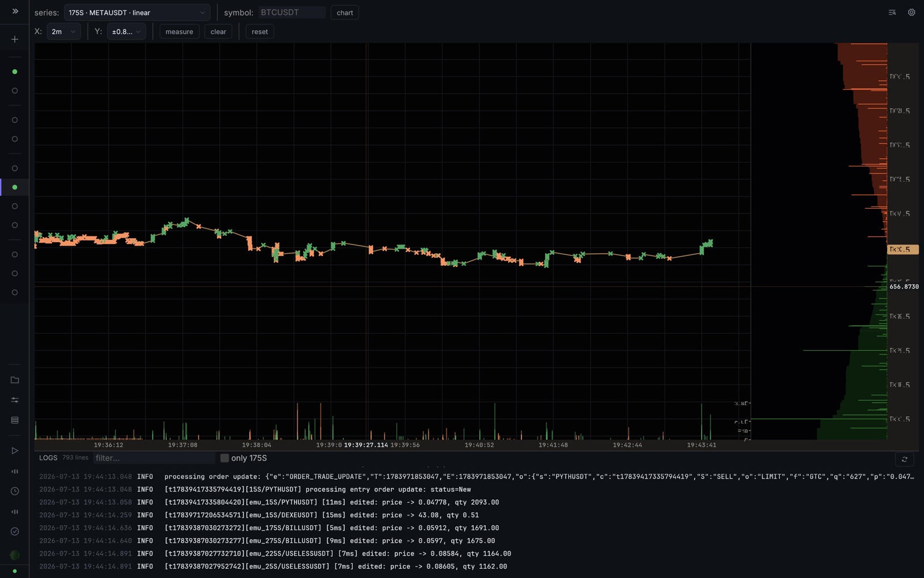Click the 19:38:04 time axis label
The image size is (924, 578).
pyautogui.click(x=256, y=445)
